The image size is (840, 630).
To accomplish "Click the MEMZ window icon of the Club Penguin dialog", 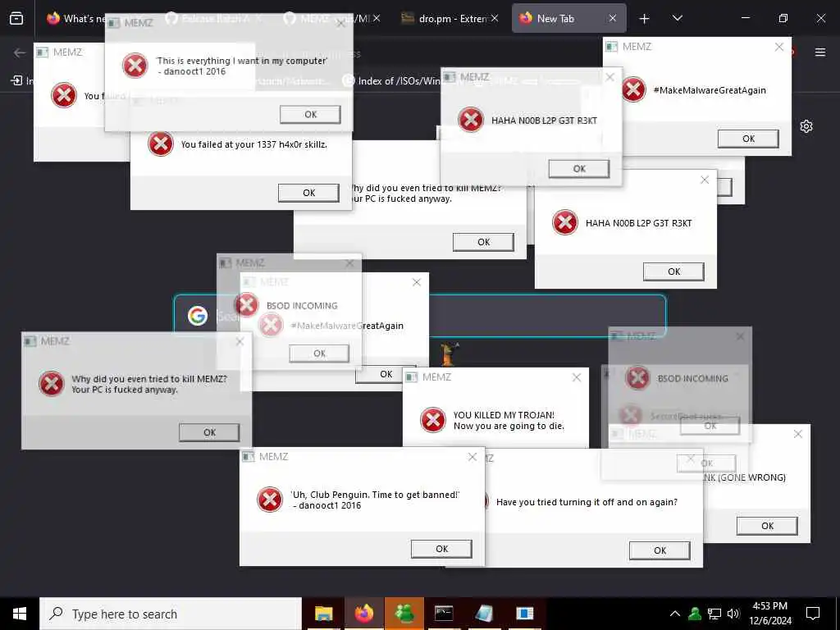I will [248, 456].
